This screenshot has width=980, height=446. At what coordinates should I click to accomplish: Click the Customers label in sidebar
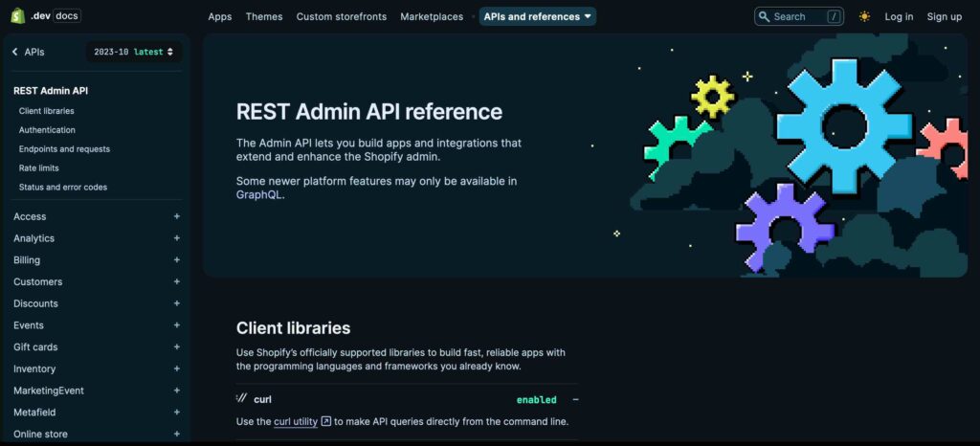tap(37, 281)
